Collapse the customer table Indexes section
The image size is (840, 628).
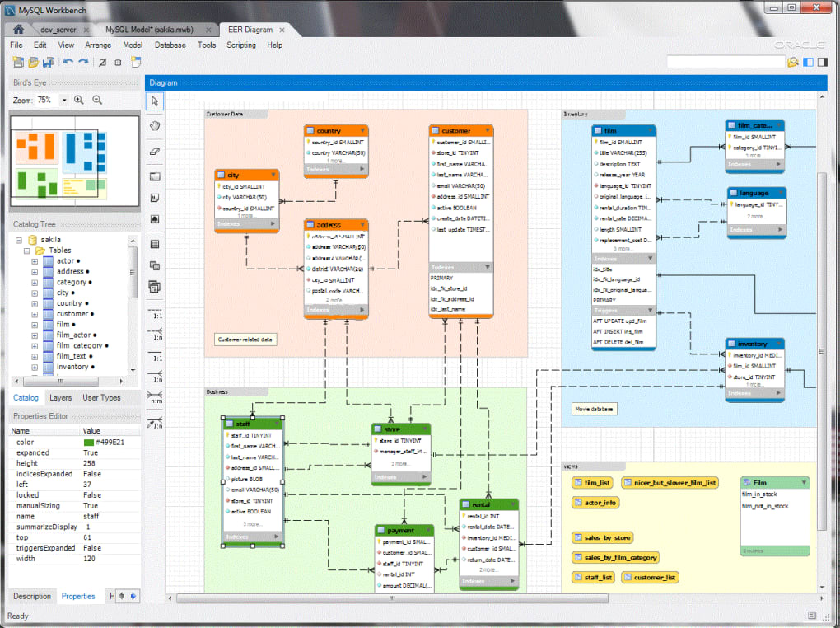point(487,267)
